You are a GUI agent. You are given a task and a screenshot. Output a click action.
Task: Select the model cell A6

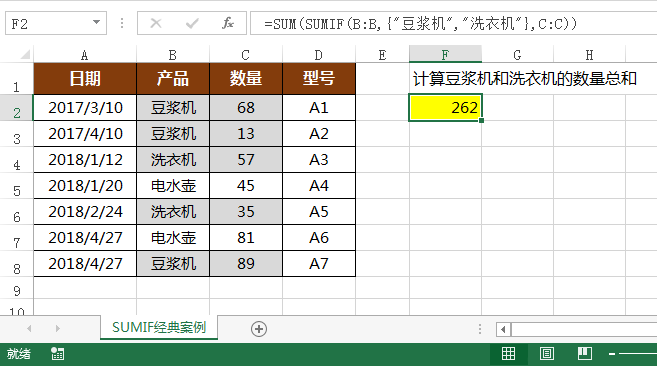pos(319,238)
